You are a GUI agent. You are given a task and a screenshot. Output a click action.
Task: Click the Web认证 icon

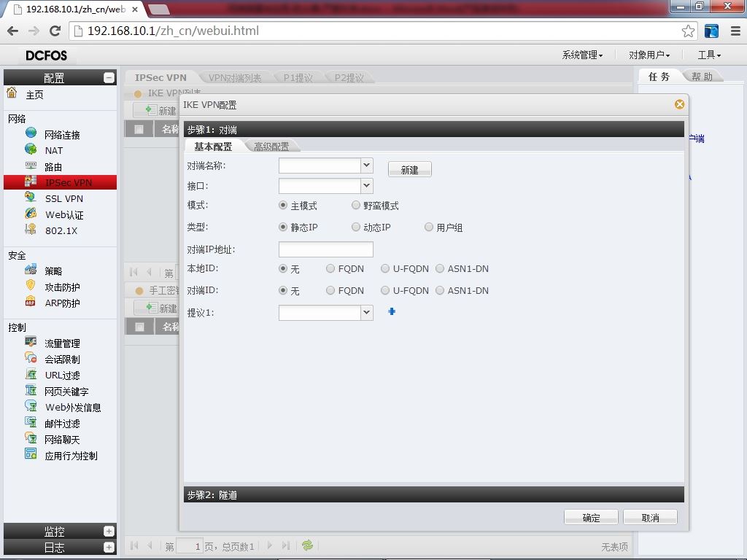tap(31, 214)
